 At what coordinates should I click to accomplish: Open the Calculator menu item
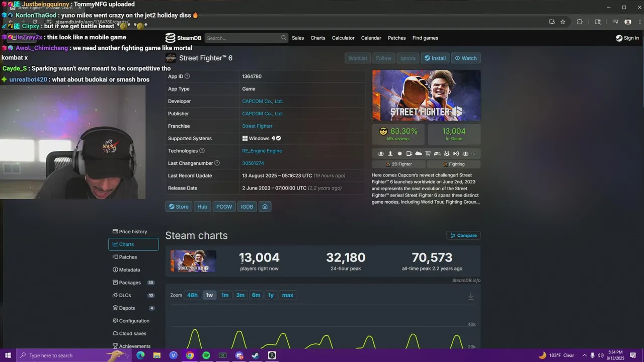pos(343,38)
